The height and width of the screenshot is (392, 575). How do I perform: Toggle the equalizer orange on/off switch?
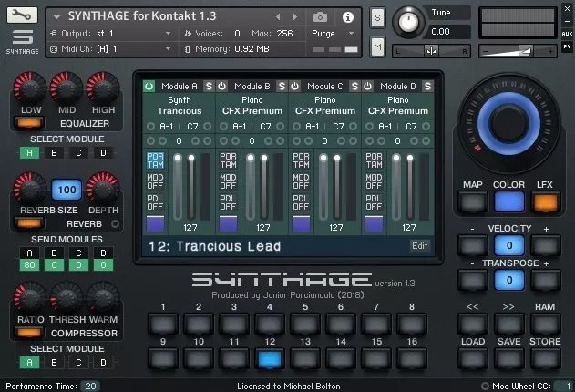[x=29, y=123]
